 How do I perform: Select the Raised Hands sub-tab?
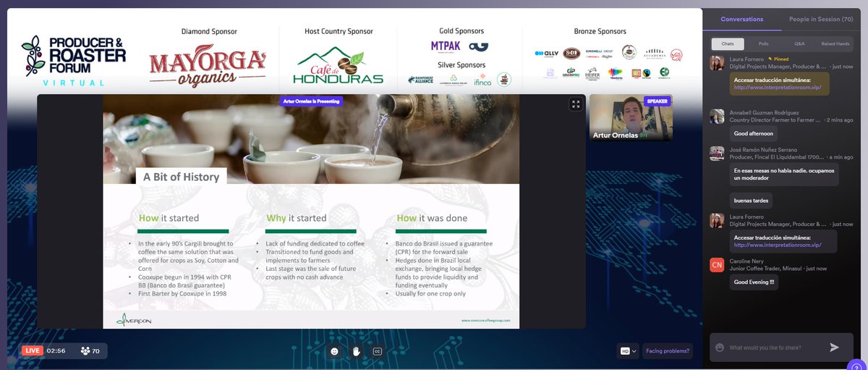coord(835,44)
